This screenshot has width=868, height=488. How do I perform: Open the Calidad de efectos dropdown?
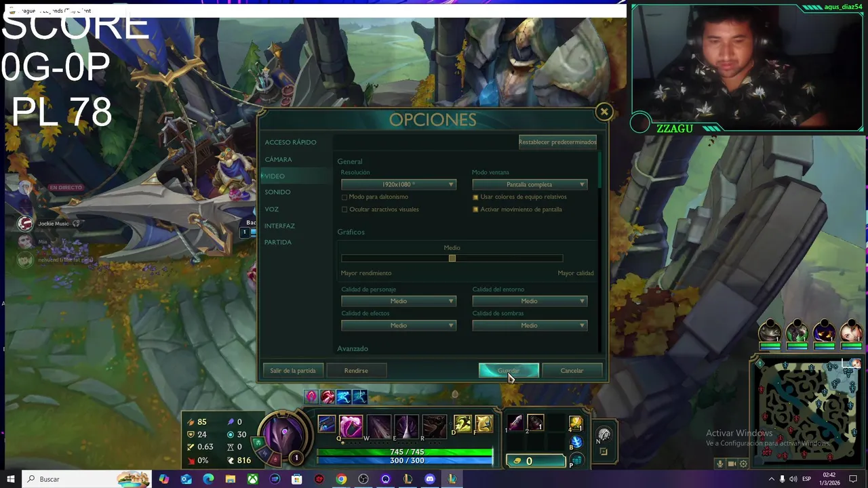point(399,325)
